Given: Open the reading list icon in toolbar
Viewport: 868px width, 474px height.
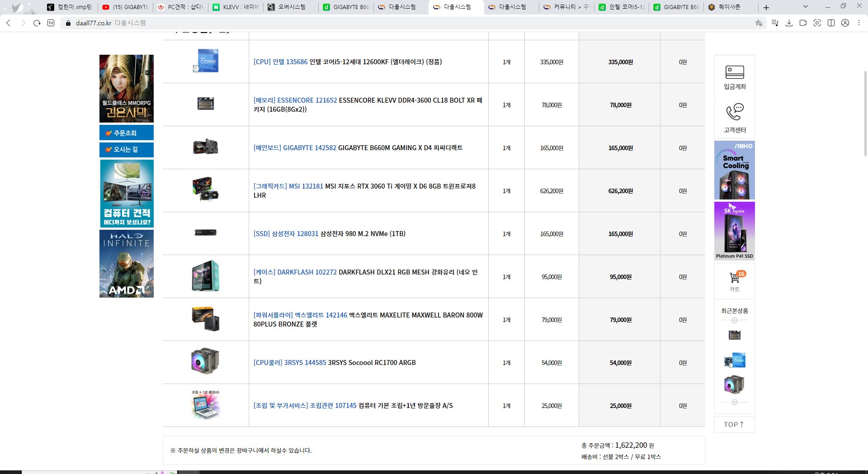Looking at the screenshot, I should click(775, 23).
